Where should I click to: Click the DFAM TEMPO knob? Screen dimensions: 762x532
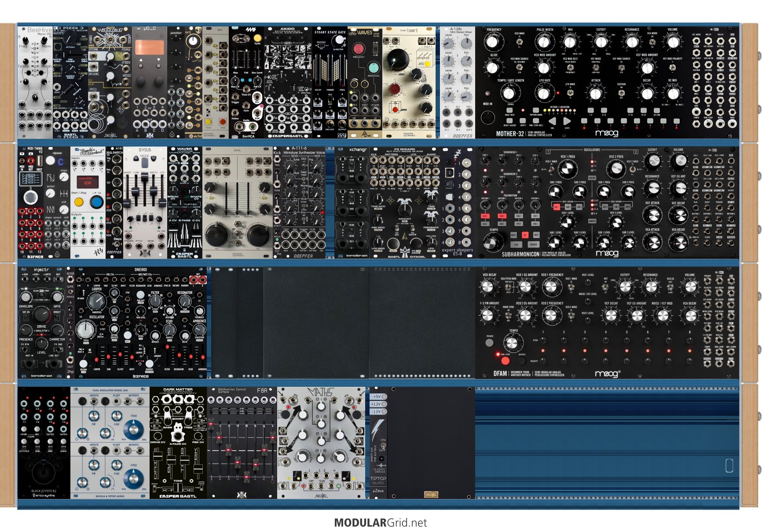coord(513,343)
